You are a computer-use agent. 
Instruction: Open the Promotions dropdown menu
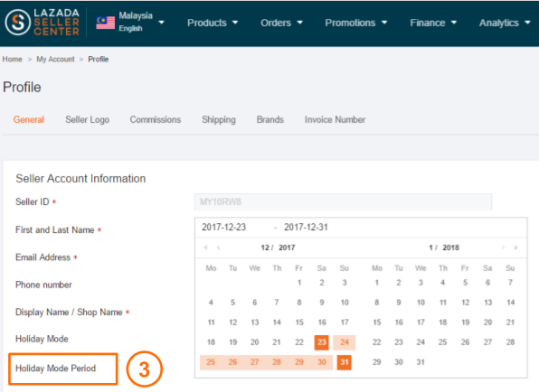(356, 23)
